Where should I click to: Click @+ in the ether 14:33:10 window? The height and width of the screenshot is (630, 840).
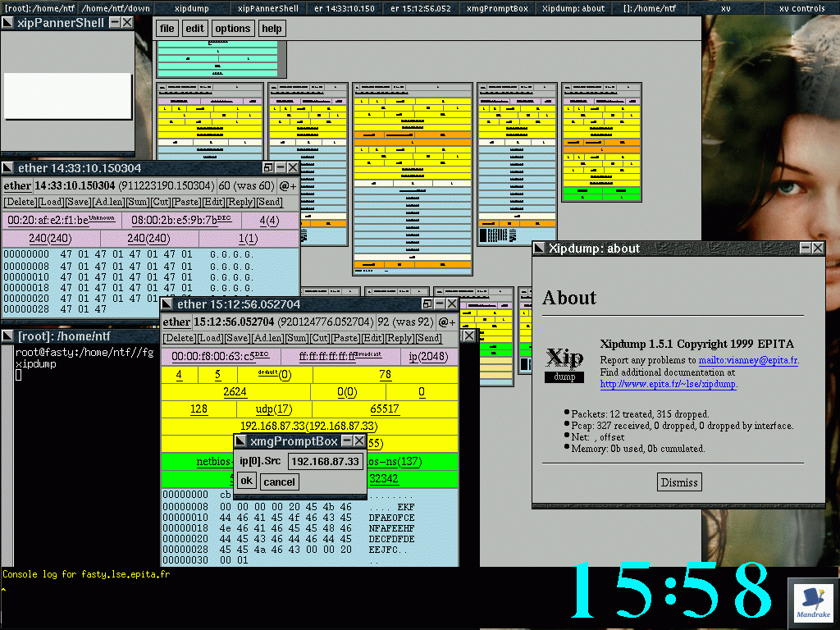[288, 186]
